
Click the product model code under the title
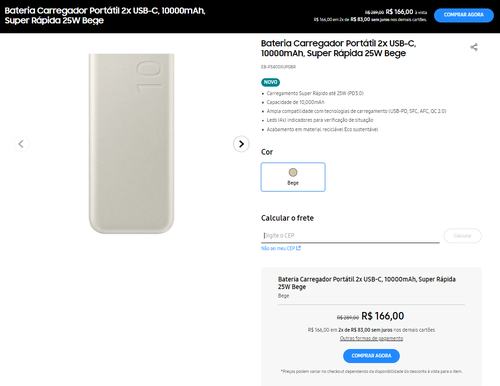coord(278,67)
